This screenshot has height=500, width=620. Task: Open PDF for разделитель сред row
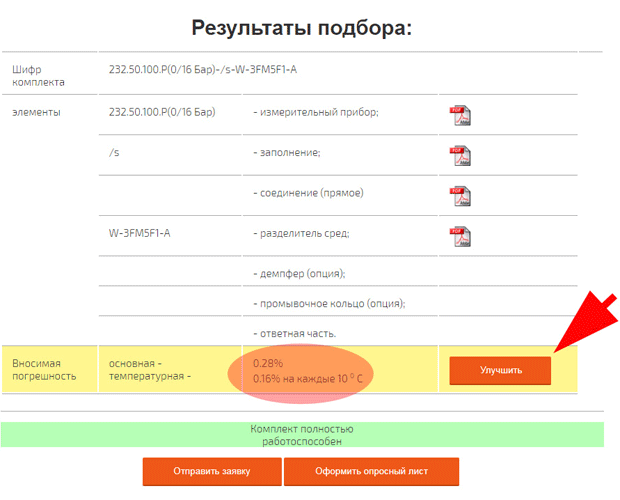click(460, 236)
